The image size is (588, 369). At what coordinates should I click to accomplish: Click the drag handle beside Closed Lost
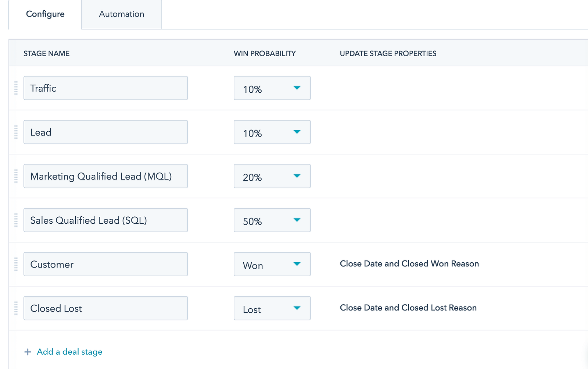(x=16, y=308)
